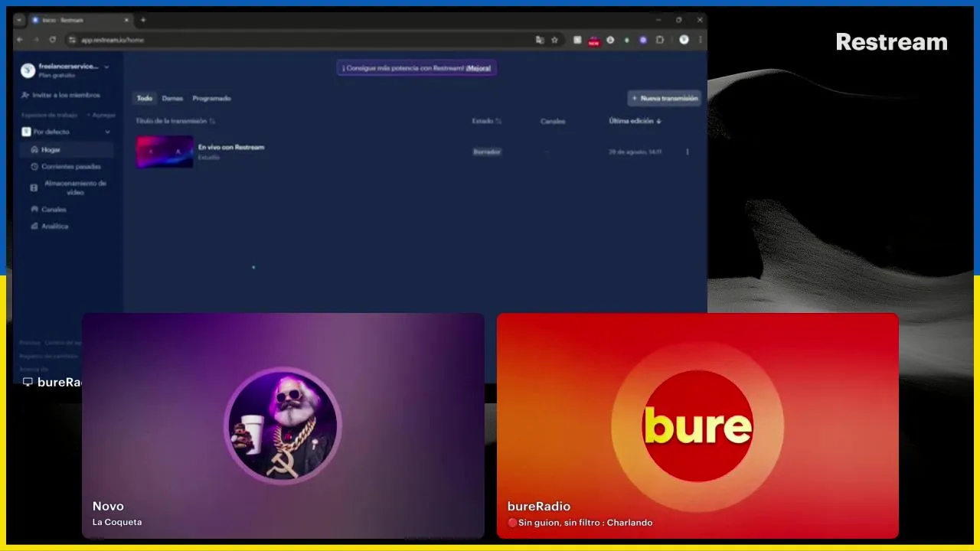Click the extension icon with red NEW badge
The height and width of the screenshot is (551, 980).
[593, 41]
